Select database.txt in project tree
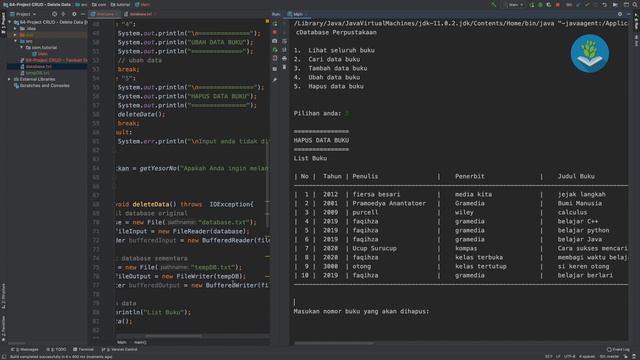The height and width of the screenshot is (360, 640). (x=36, y=67)
